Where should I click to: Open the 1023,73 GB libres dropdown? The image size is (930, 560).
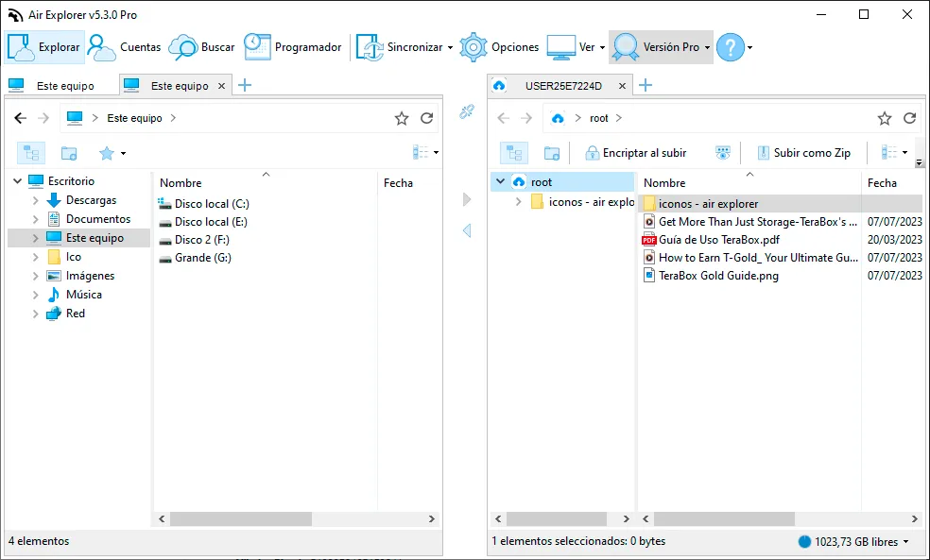(x=905, y=542)
